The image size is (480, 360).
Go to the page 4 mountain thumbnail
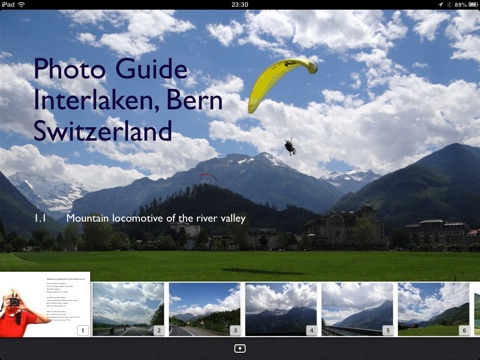pyautogui.click(x=281, y=309)
